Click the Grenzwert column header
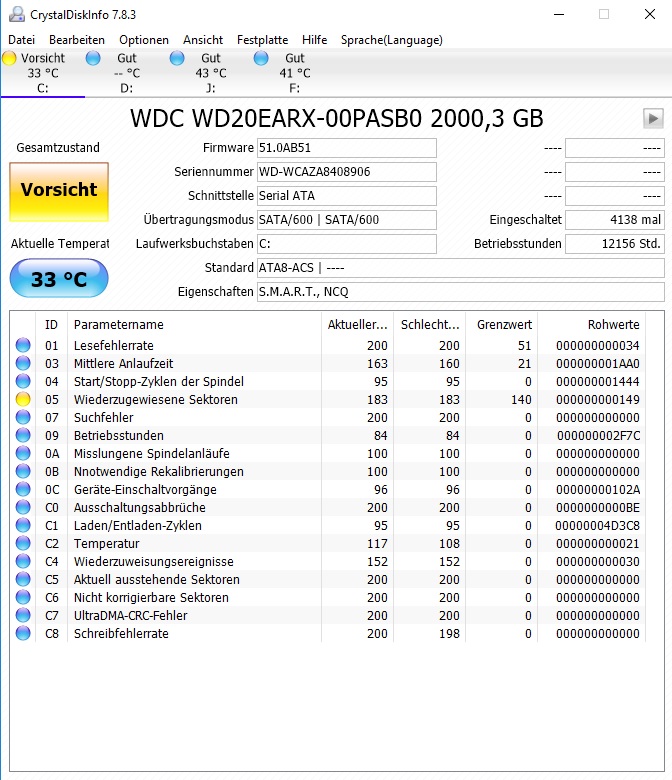 click(x=502, y=324)
